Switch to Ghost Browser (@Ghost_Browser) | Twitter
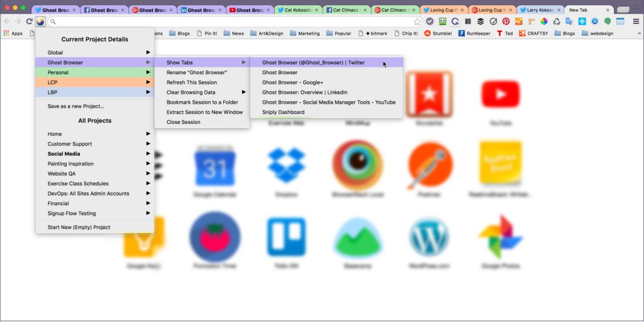This screenshot has height=322, width=644. coord(326,62)
